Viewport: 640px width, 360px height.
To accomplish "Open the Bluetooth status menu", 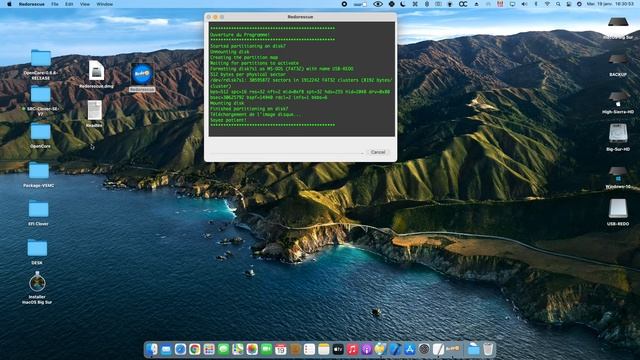I will (x=536, y=4).
